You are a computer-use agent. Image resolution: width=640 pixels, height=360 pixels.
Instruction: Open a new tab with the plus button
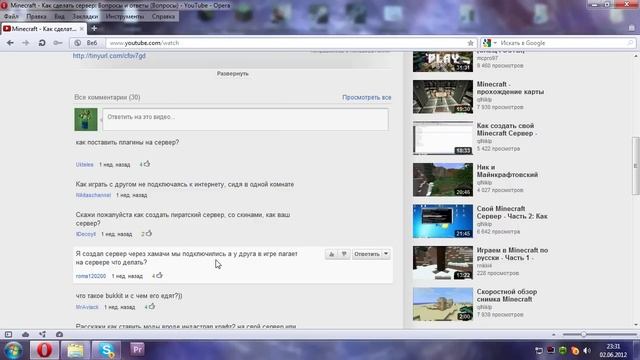94,29
